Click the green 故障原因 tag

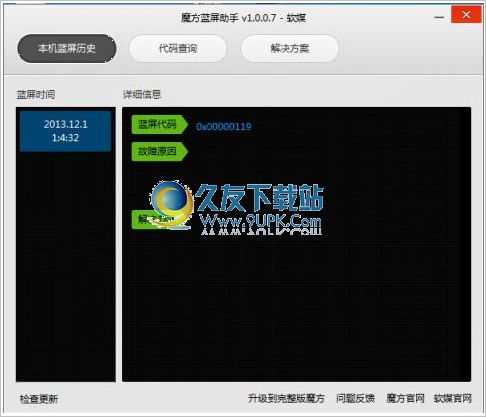[x=160, y=152]
